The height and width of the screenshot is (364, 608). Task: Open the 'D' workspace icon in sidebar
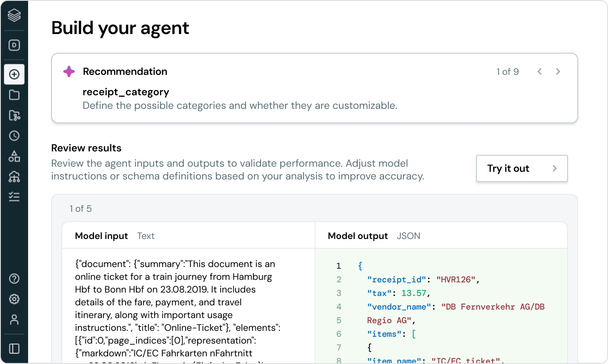14,45
